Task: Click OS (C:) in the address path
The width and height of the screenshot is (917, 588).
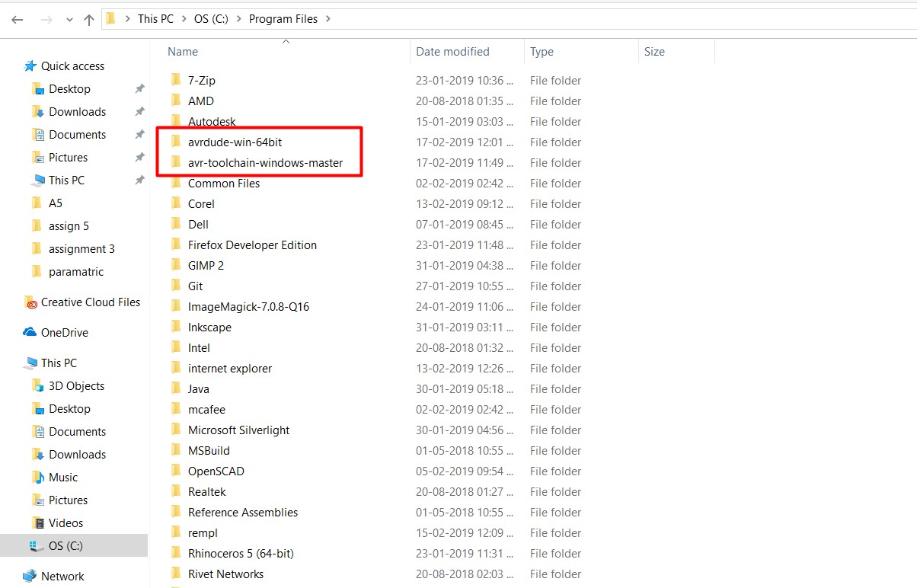Action: click(211, 19)
